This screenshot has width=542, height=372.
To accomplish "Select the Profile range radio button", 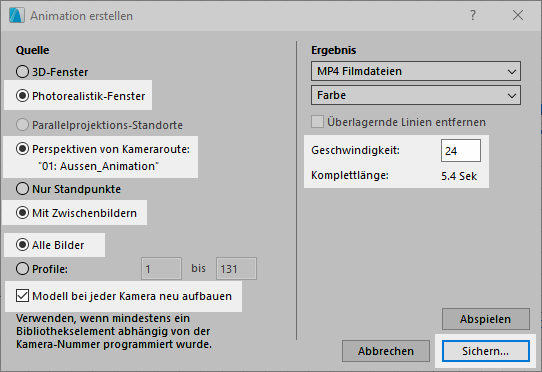I will [22, 269].
